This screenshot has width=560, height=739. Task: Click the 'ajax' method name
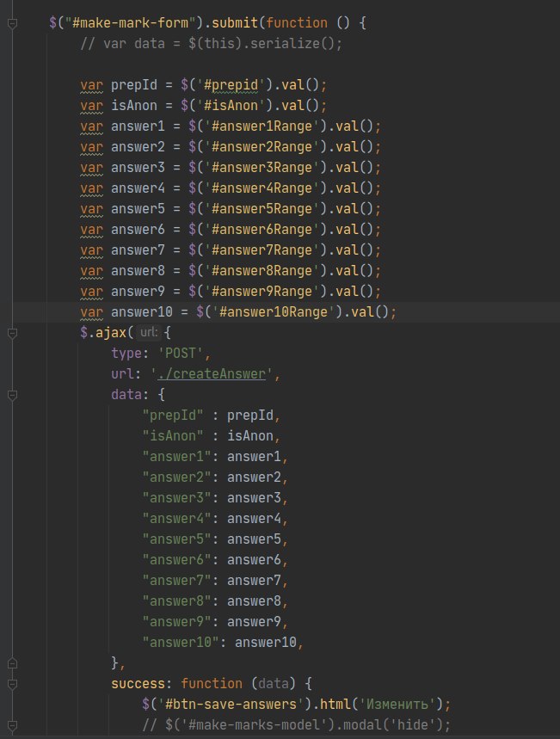pyautogui.click(x=111, y=333)
